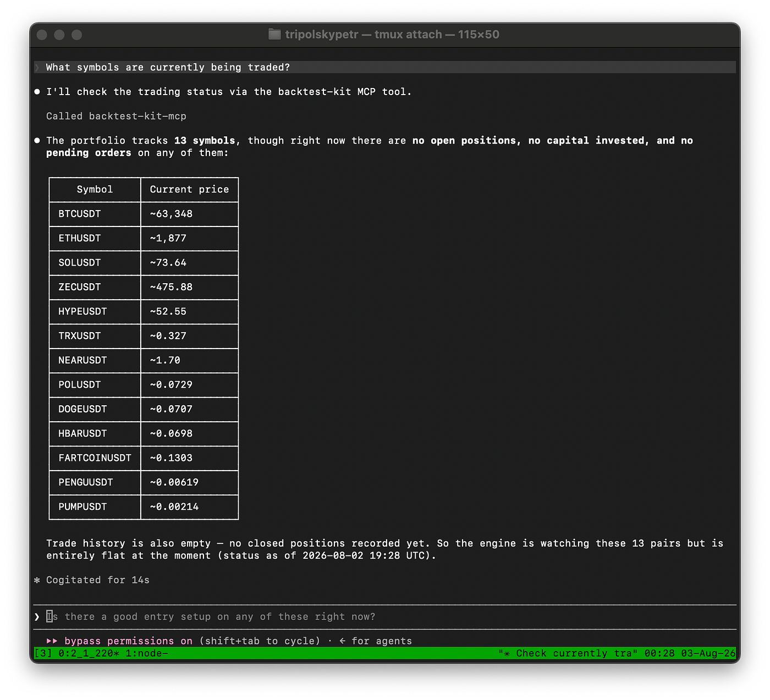770x700 pixels.
Task: Click the tmux session indicator [3]
Action: tap(43, 653)
